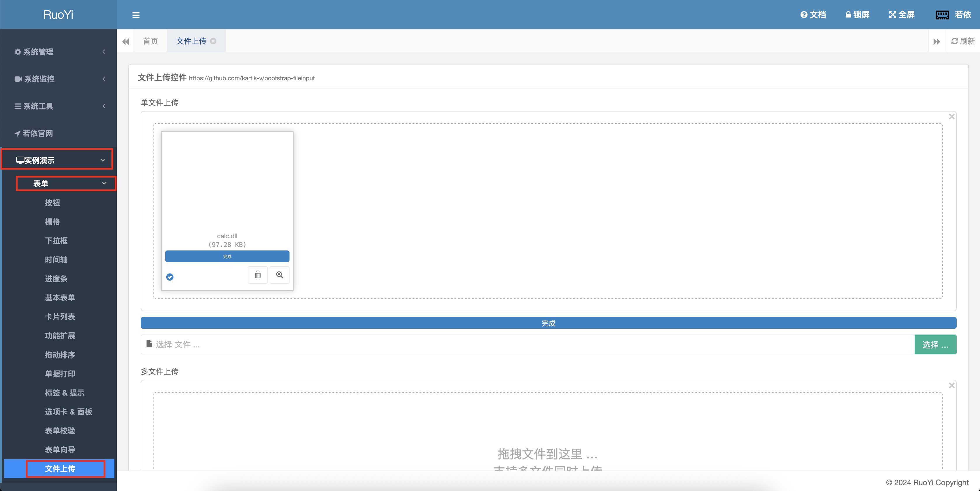980x491 pixels.
Task: Clear single-file preview with X icon
Action: (x=951, y=116)
